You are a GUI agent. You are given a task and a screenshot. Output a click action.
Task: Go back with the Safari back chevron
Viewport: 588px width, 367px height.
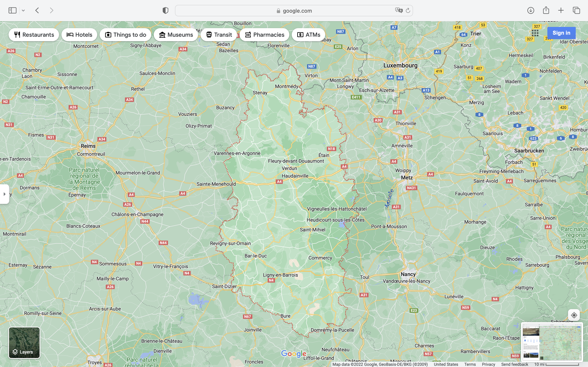coord(37,10)
